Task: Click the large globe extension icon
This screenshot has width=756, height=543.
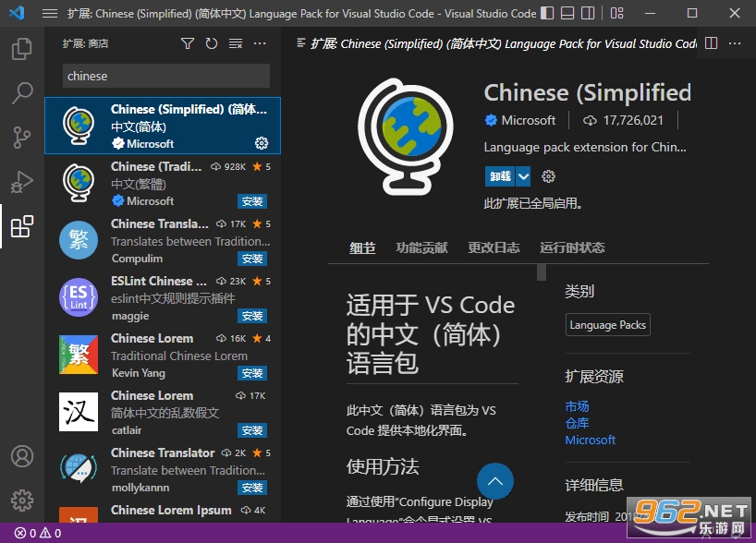Action: [x=406, y=137]
